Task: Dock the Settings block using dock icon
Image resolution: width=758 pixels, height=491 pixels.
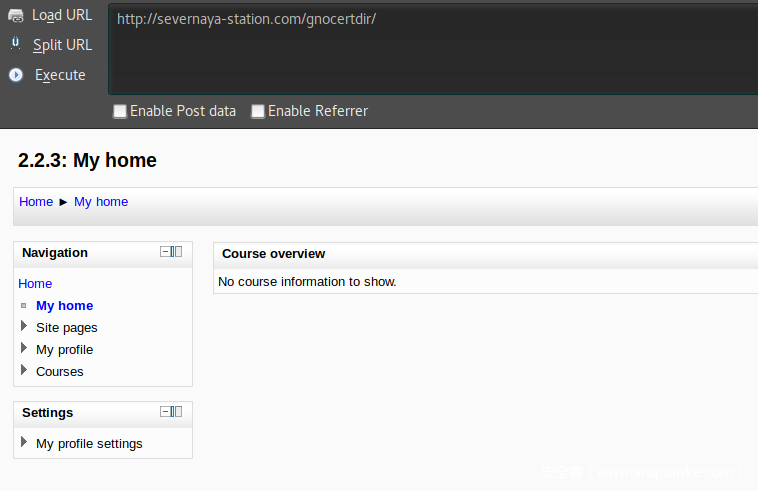Action: click(177, 412)
